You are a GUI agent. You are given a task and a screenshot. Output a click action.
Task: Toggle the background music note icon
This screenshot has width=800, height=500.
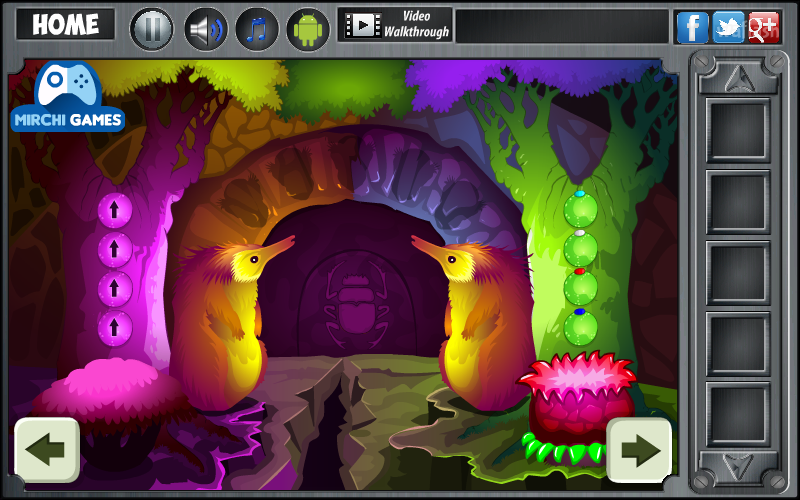[x=257, y=29]
